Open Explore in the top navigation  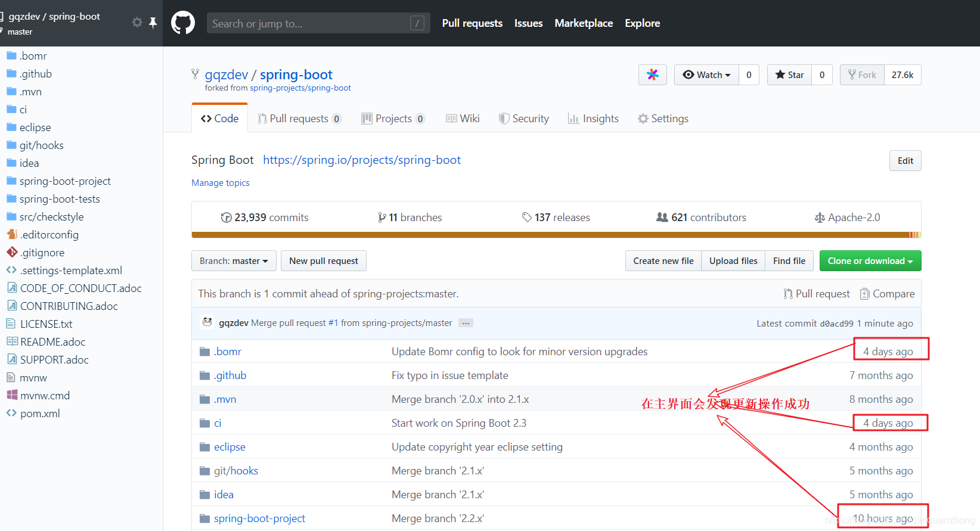tap(642, 23)
